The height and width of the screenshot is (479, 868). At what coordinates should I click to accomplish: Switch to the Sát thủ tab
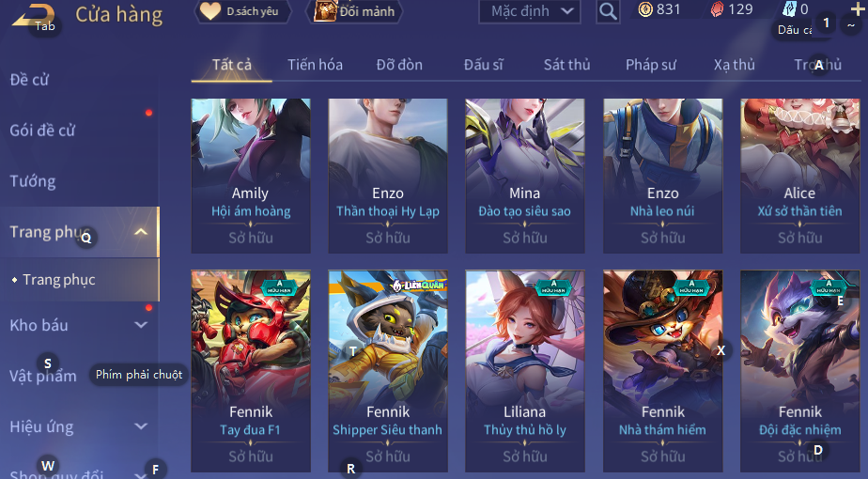coord(566,65)
